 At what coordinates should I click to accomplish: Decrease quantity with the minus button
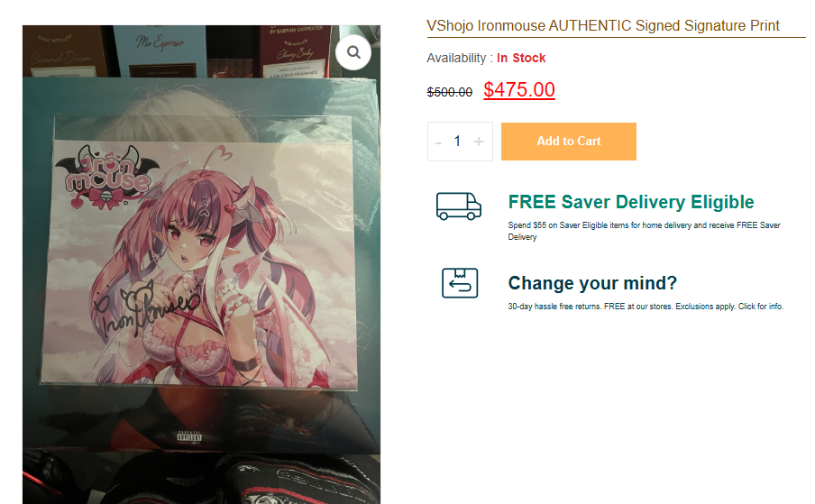coord(438,142)
